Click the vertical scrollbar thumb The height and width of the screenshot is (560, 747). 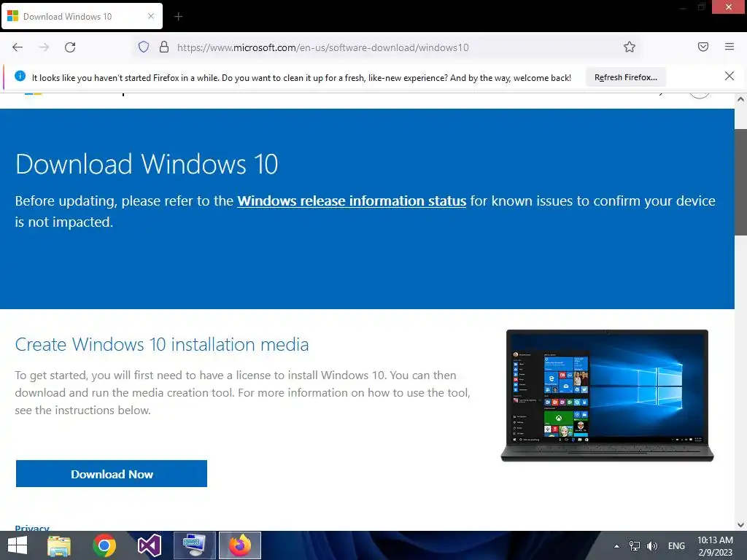click(x=740, y=182)
